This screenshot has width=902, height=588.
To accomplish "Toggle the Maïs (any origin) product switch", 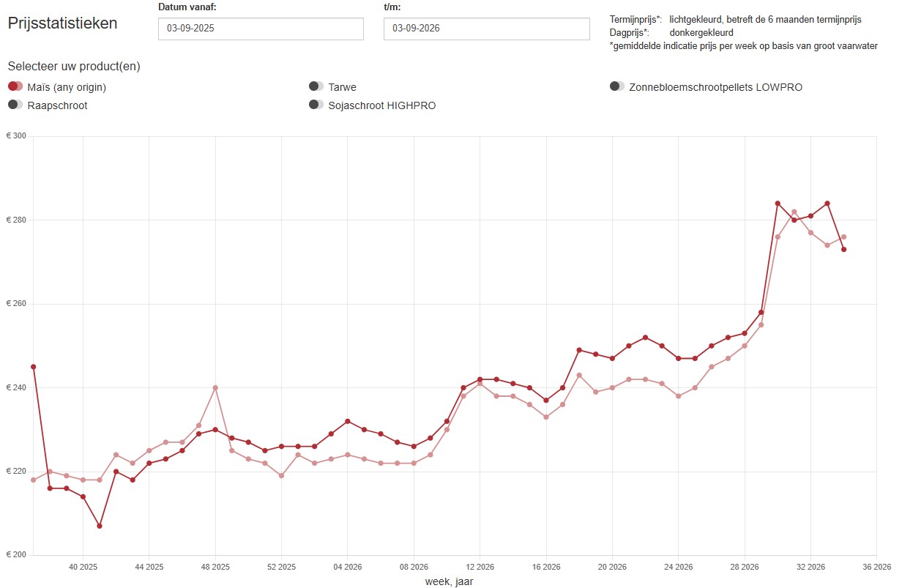I will click(x=15, y=86).
